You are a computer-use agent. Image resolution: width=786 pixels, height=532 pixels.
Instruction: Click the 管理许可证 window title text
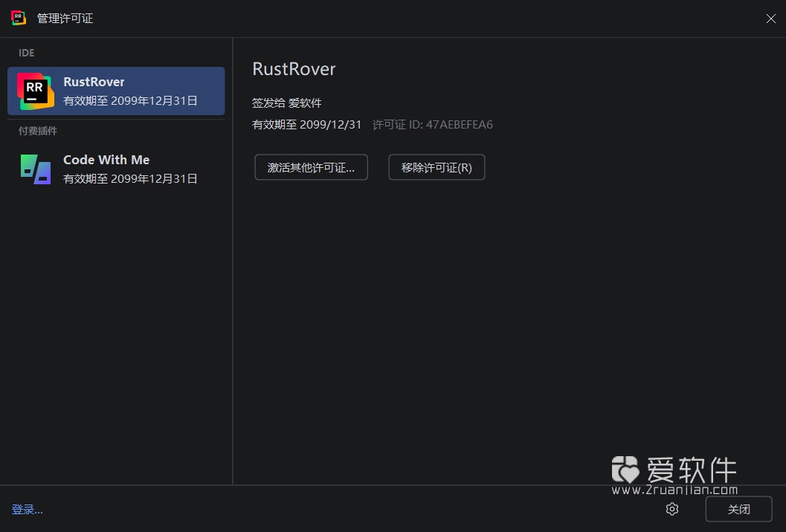[x=65, y=18]
